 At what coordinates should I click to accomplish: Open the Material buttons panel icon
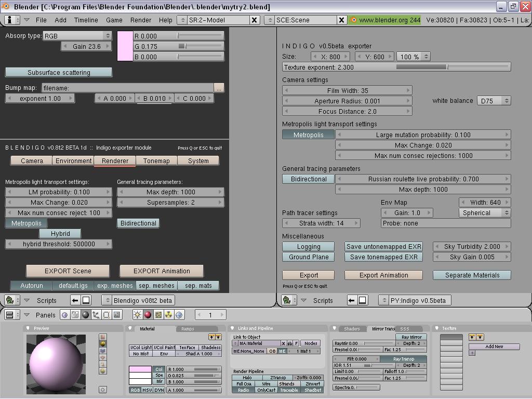(x=148, y=314)
